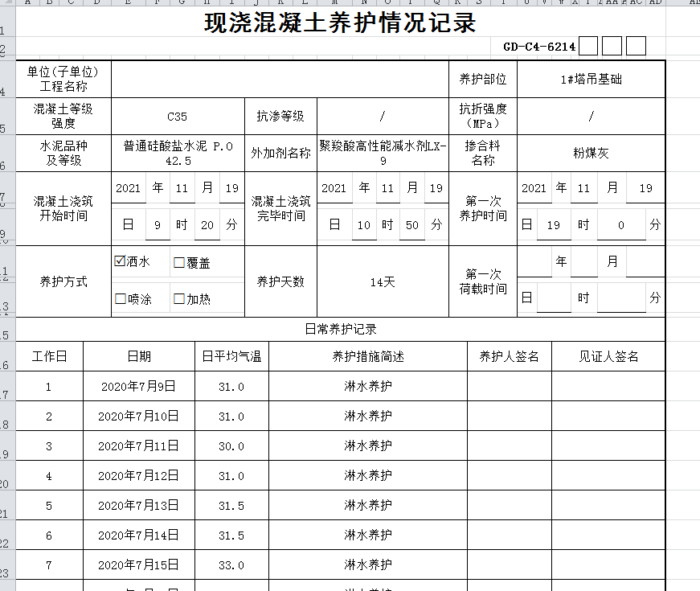
Task: Select work day number 4 cell
Action: 50,476
